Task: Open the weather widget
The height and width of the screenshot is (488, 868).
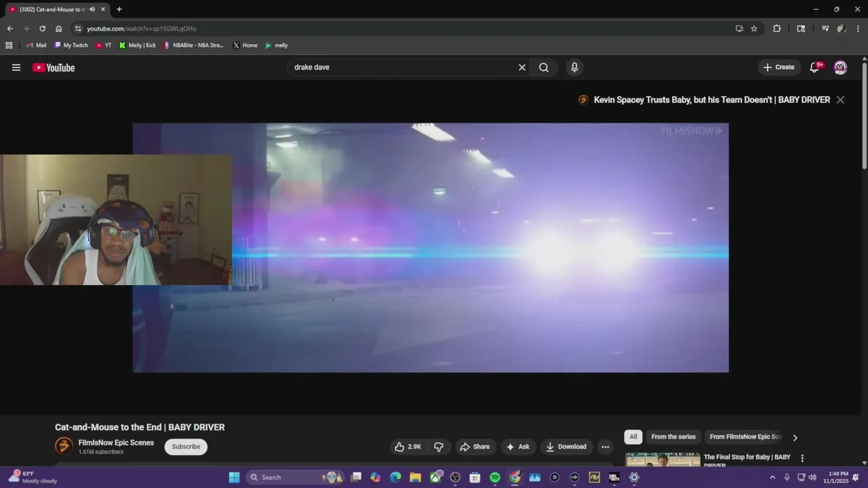Action: coord(33,477)
